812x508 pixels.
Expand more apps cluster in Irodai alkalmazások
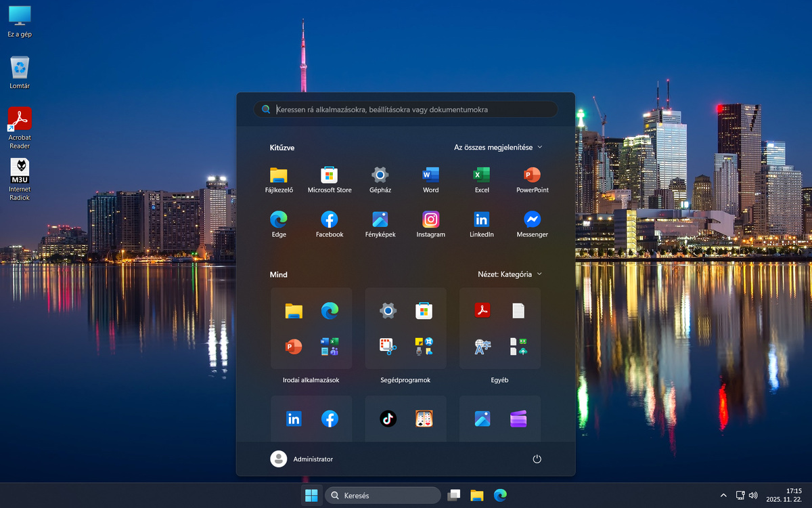330,347
